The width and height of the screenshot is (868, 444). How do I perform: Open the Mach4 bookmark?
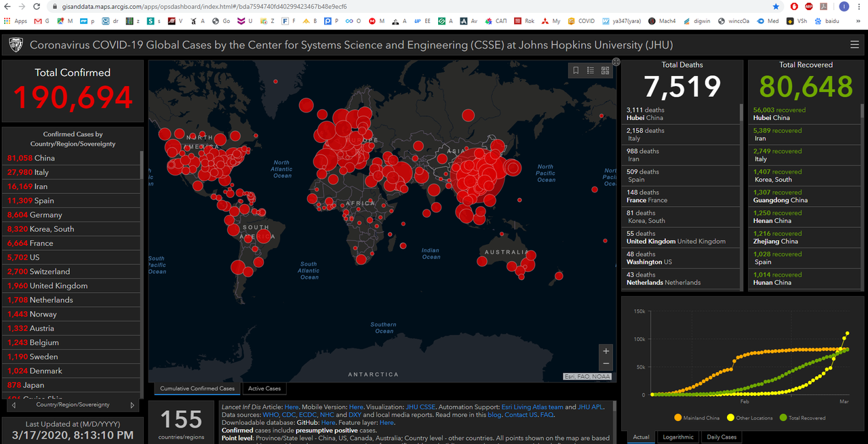tap(663, 21)
